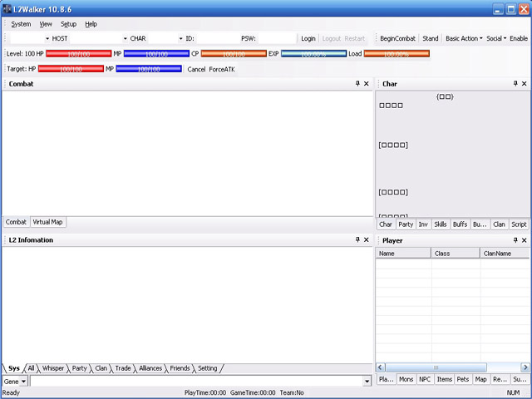Screen dimensions: 532x399
Task: Open the System menu
Action: [21, 24]
